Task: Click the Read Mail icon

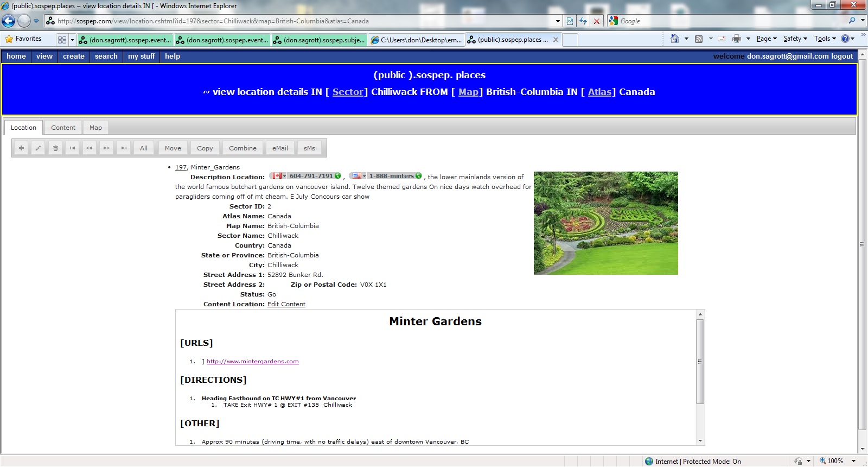Action: (722, 39)
